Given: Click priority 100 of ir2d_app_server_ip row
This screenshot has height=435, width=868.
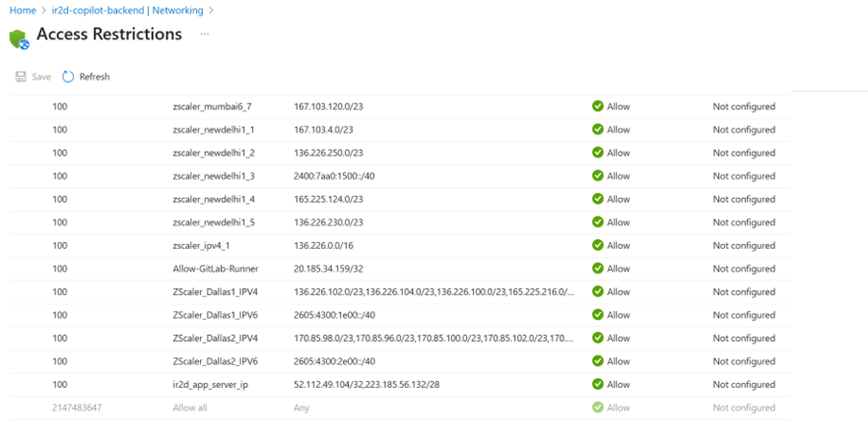Looking at the screenshot, I should 60,385.
